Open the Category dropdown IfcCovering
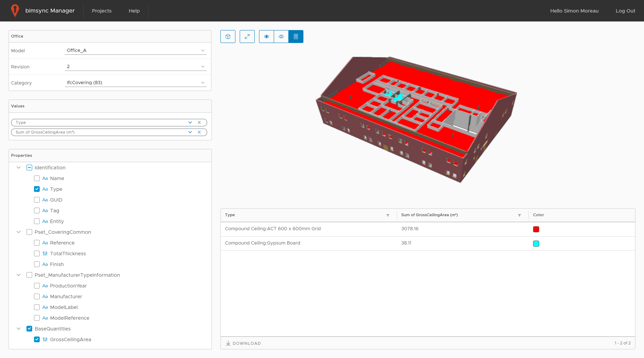The width and height of the screenshot is (644, 358). [135, 83]
